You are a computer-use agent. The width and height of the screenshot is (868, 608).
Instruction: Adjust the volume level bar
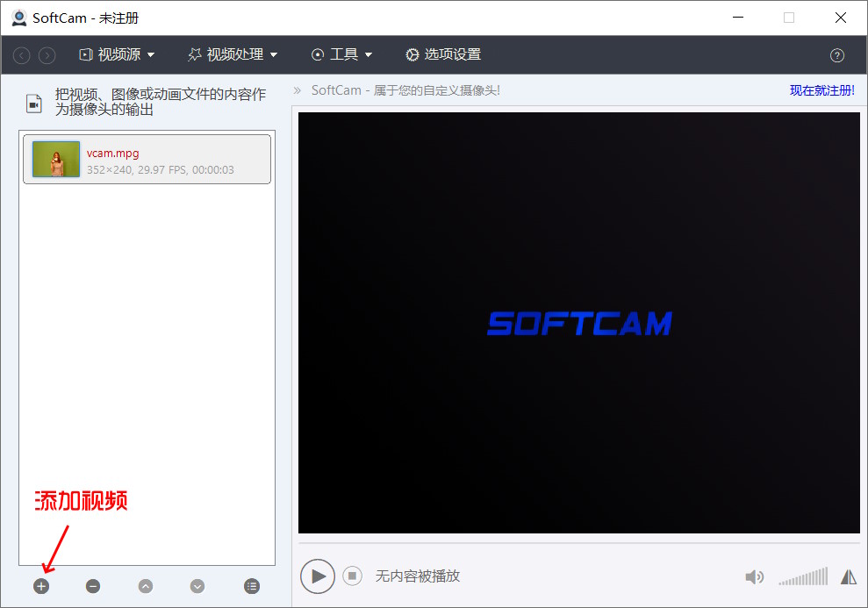(x=803, y=576)
